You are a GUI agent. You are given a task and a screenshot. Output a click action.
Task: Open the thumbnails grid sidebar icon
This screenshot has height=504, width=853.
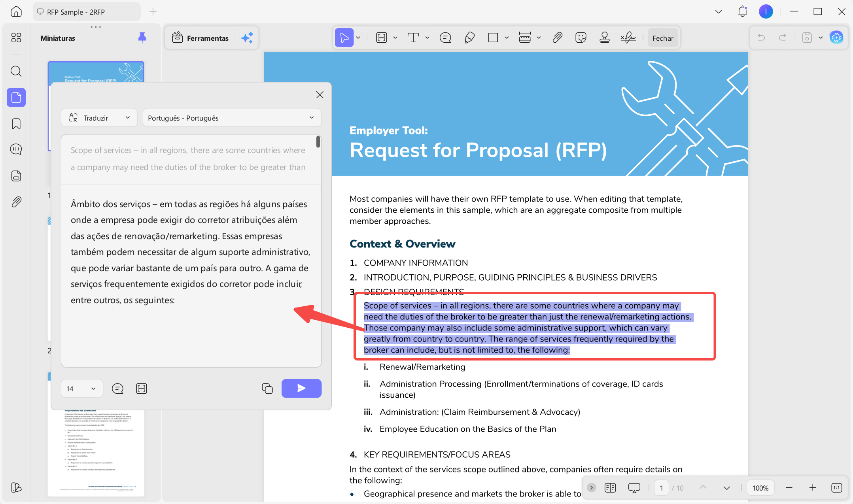[16, 38]
